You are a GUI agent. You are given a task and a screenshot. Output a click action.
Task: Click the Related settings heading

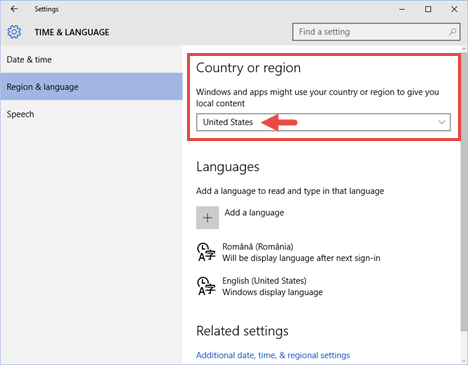click(242, 331)
